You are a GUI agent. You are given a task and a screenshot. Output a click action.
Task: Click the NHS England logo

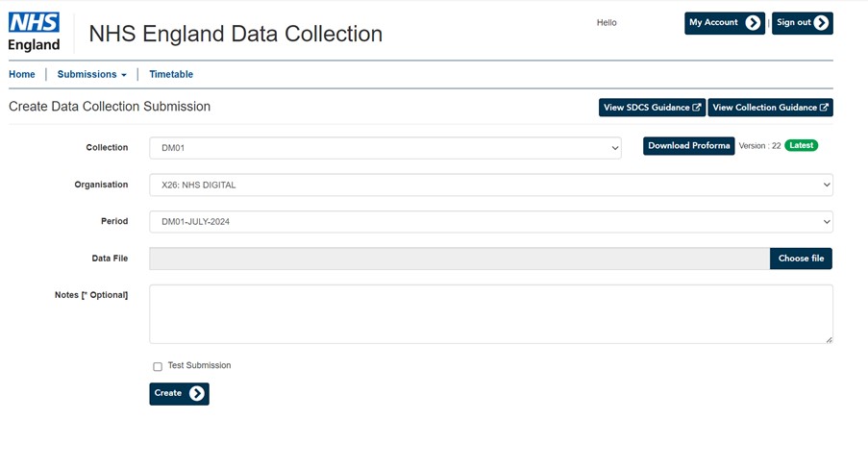click(x=34, y=32)
